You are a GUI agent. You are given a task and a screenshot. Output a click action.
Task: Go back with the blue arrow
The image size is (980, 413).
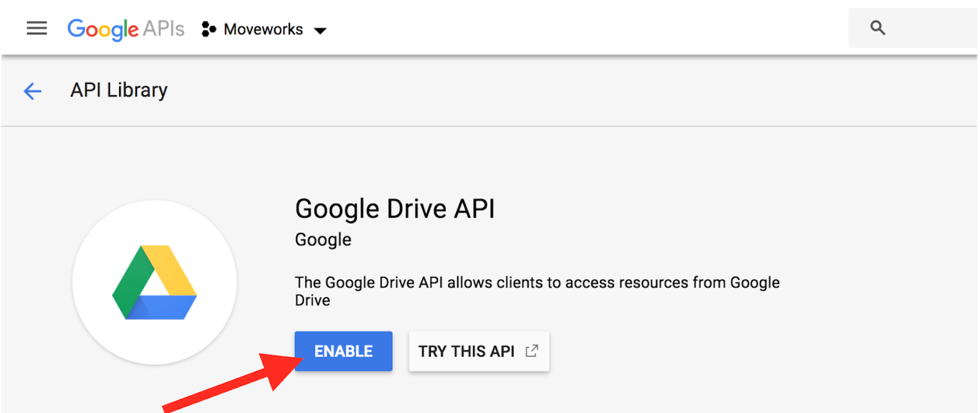33,91
